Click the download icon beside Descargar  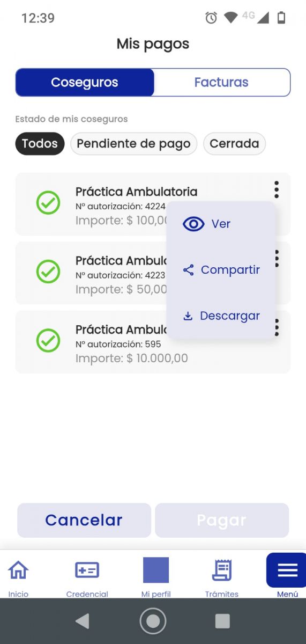(188, 316)
